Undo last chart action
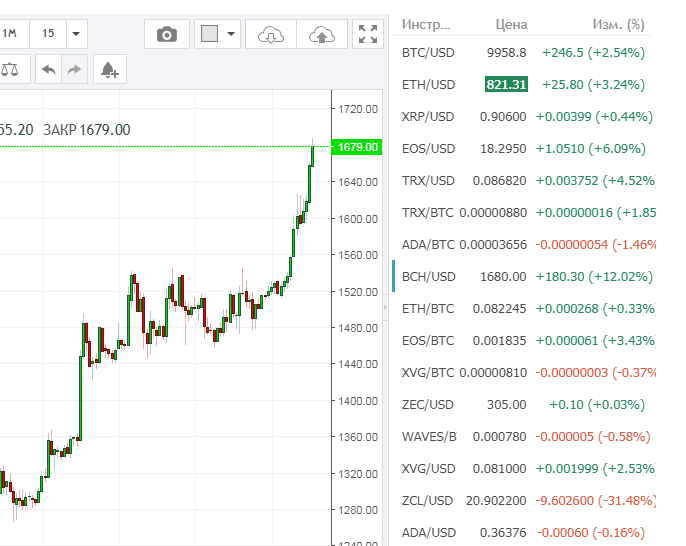The height and width of the screenshot is (546, 686). [49, 69]
